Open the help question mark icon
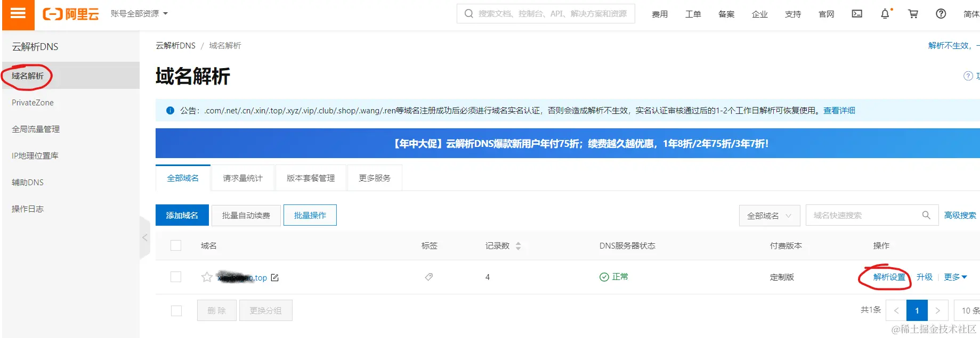 (941, 14)
